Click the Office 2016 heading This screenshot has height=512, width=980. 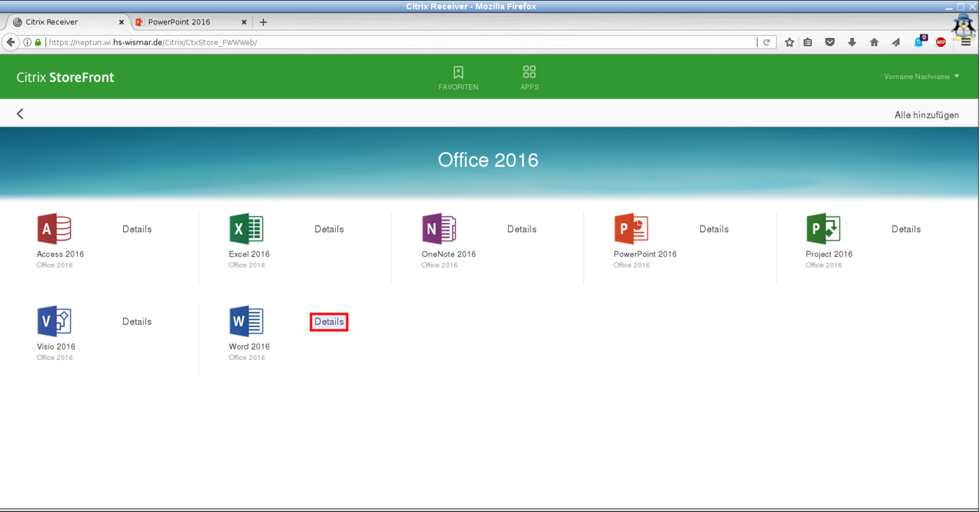[x=489, y=160]
